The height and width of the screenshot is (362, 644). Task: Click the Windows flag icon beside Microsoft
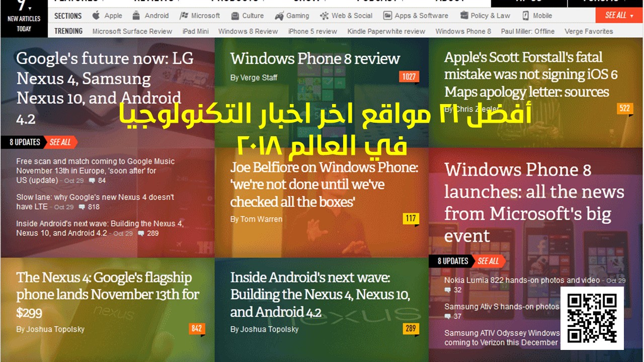pos(184,16)
